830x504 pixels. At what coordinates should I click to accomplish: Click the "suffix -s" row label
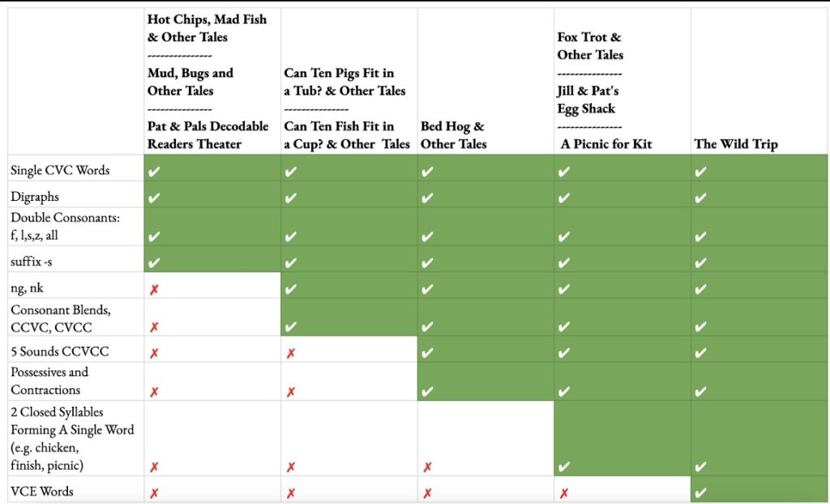[x=32, y=262]
